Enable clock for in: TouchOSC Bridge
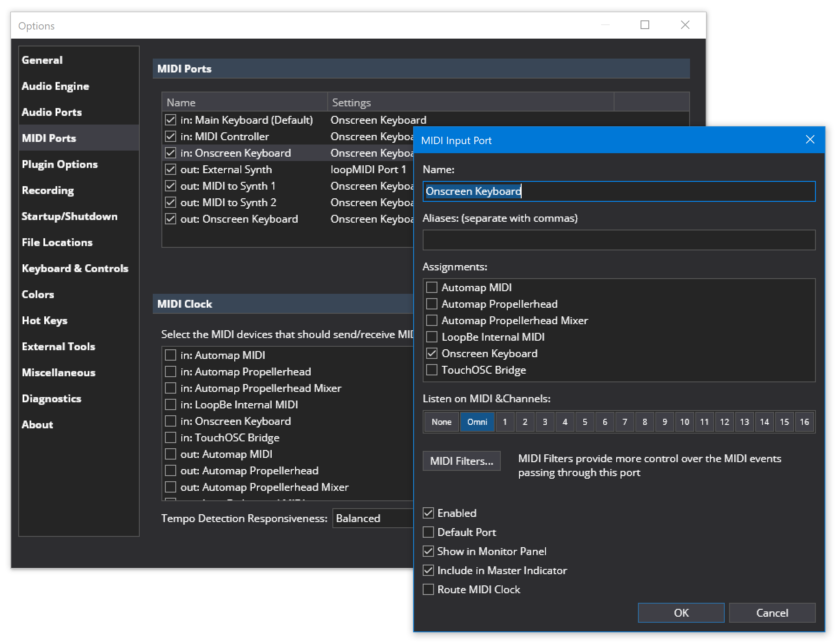Image resolution: width=838 pixels, height=644 pixels. [x=171, y=437]
